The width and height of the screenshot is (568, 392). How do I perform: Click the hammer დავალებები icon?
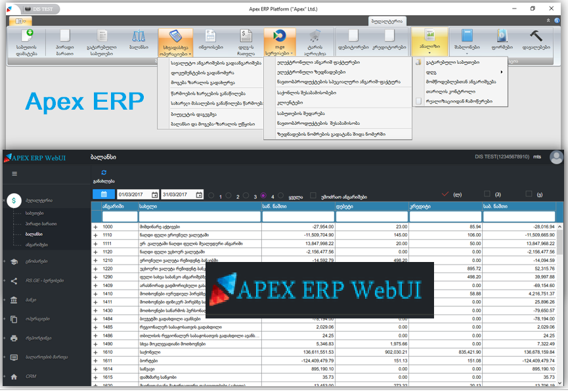click(536, 36)
